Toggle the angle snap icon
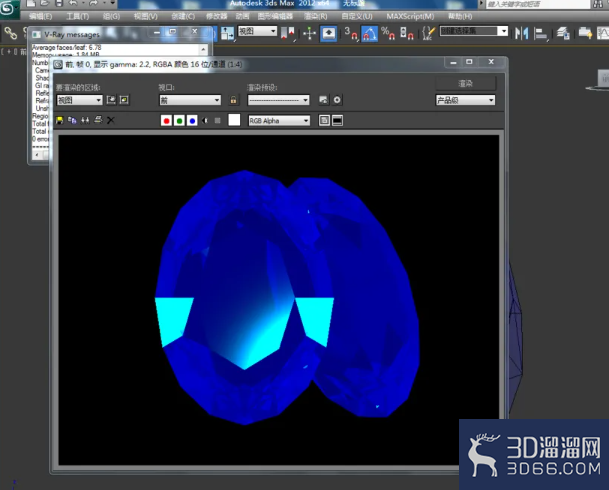609x490 pixels. (x=369, y=33)
